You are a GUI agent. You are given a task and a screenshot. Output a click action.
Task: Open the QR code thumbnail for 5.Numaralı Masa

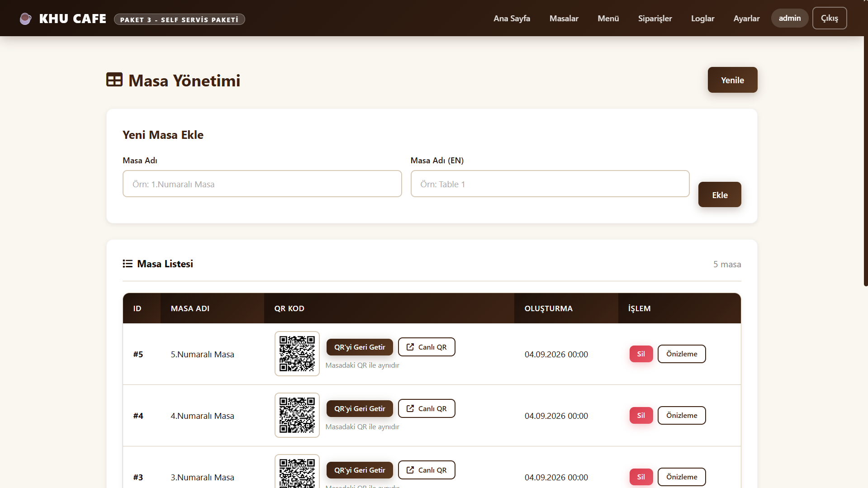297,354
